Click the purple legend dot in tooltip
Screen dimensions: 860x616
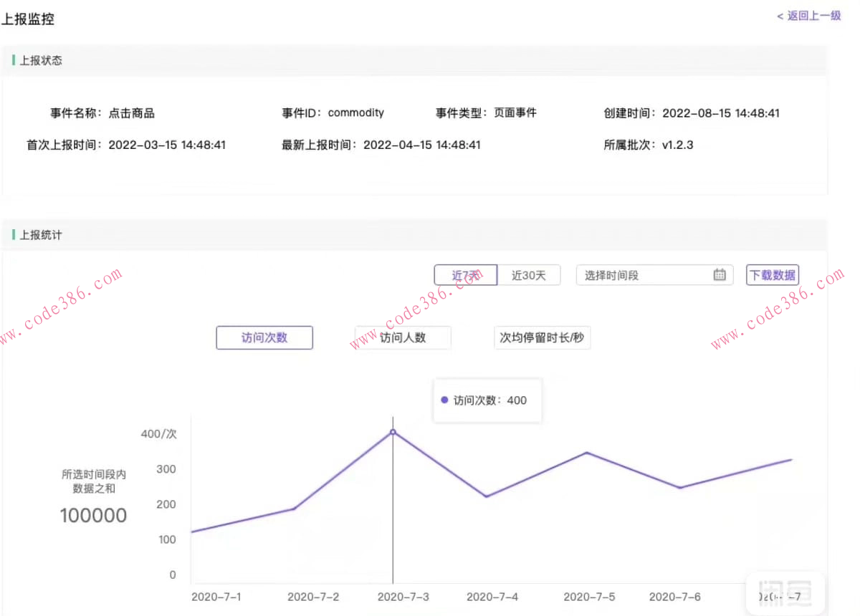444,400
